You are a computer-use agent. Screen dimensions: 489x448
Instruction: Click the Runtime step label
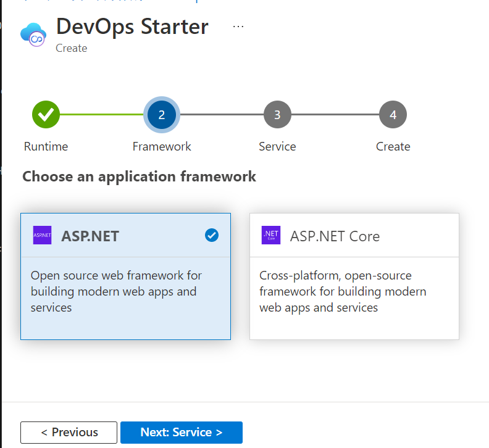tap(46, 146)
